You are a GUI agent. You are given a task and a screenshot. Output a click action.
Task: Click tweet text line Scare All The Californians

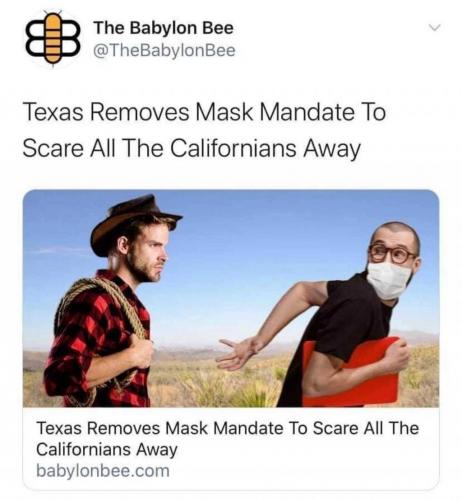pyautogui.click(x=192, y=148)
